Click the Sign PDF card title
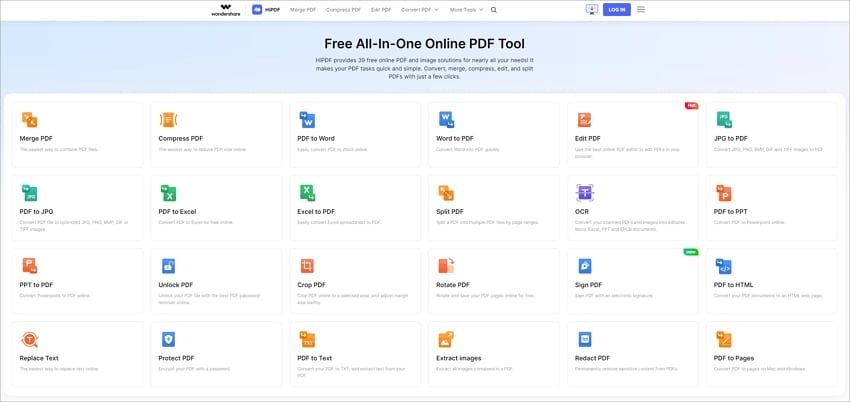This screenshot has height=402, width=850. (589, 285)
